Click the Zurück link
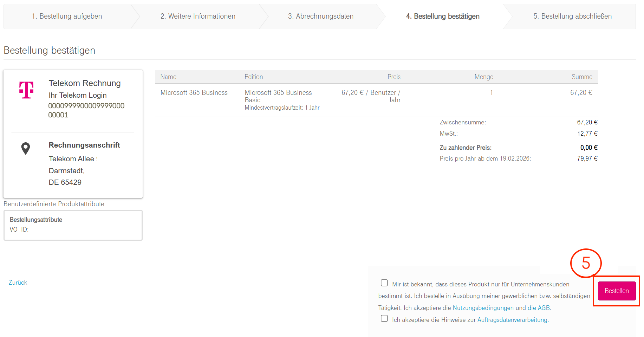The height and width of the screenshot is (337, 644). coord(18,283)
